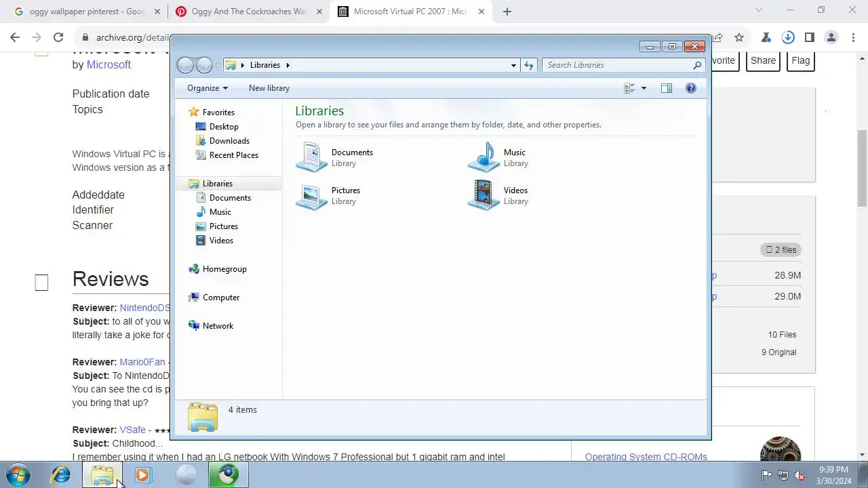
Task: Select Documents under Libraries in sidebar
Action: [x=230, y=198]
